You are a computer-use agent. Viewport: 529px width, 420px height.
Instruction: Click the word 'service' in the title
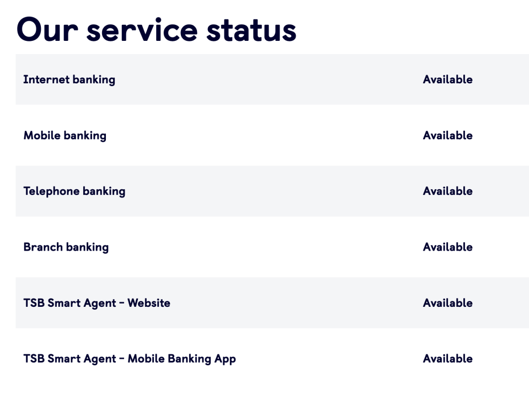click(142, 30)
